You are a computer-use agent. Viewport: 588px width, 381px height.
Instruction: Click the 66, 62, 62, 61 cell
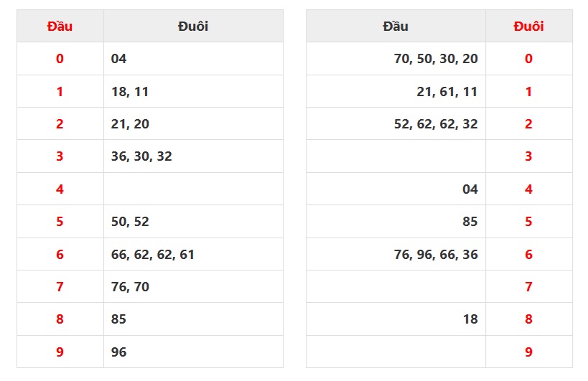coord(153,254)
